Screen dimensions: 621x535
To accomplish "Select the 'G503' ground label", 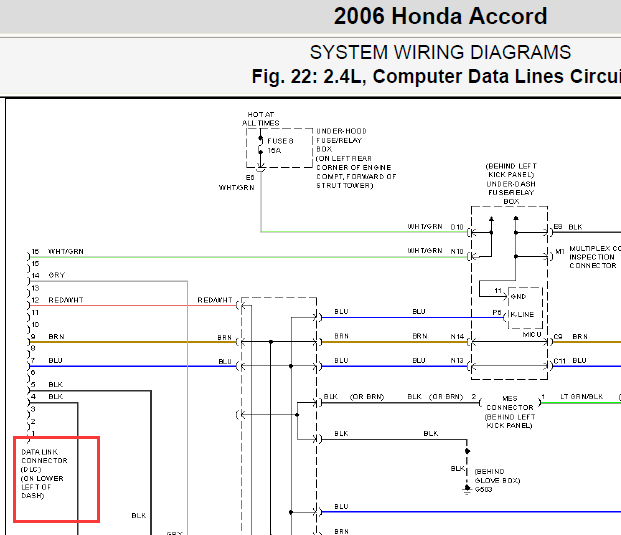I will tap(483, 490).
